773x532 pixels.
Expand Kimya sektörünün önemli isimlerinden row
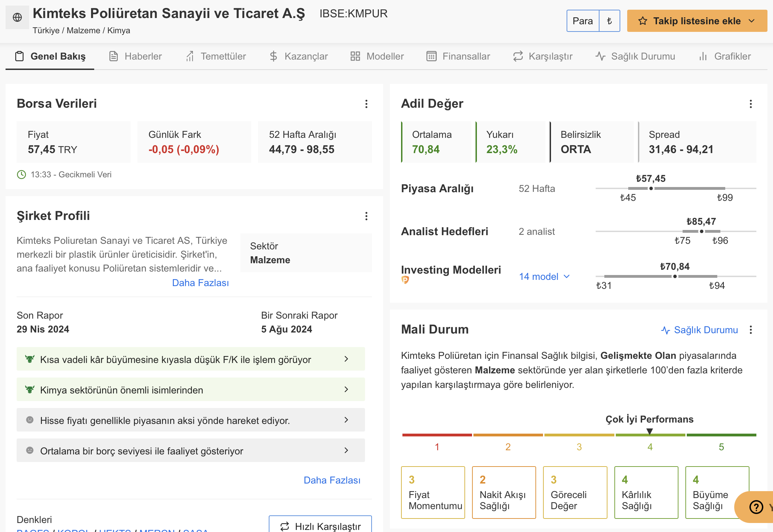point(191,389)
